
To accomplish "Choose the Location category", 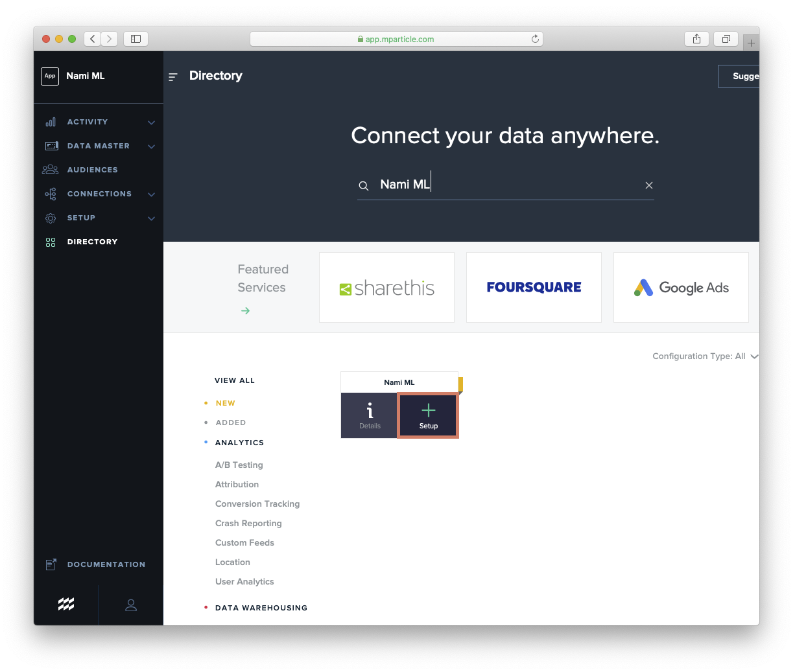I will click(233, 562).
